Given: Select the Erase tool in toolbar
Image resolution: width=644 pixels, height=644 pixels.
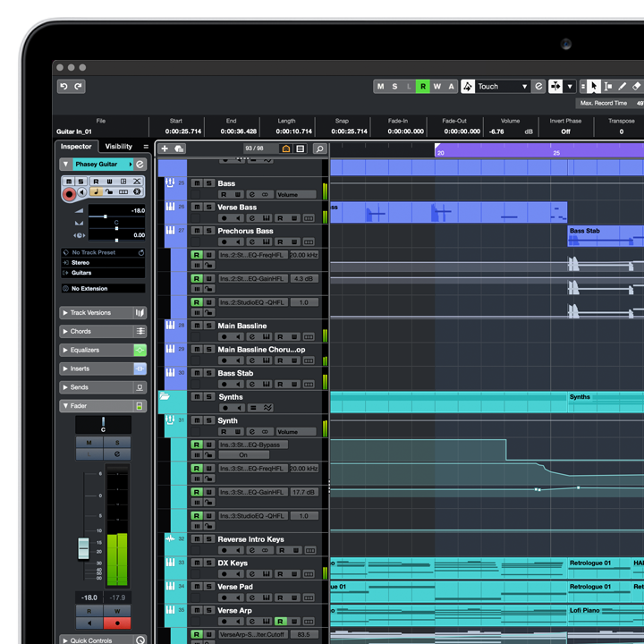Looking at the screenshot, I should point(637,87).
